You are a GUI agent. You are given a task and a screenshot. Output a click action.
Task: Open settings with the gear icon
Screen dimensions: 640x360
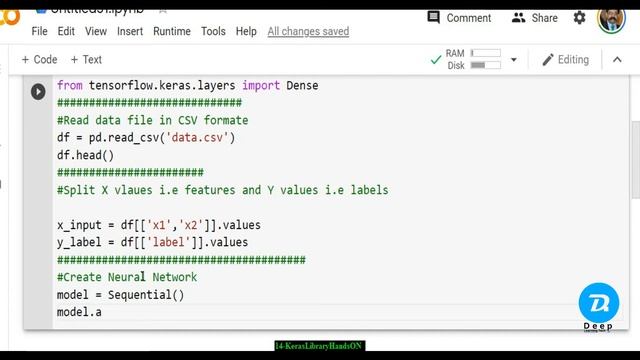coord(579,18)
